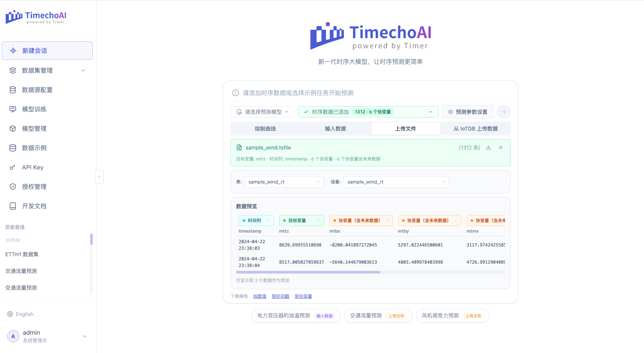Choose the 交通流量预测 example task chip
Image resolution: width=644 pixels, height=353 pixels.
(x=378, y=316)
